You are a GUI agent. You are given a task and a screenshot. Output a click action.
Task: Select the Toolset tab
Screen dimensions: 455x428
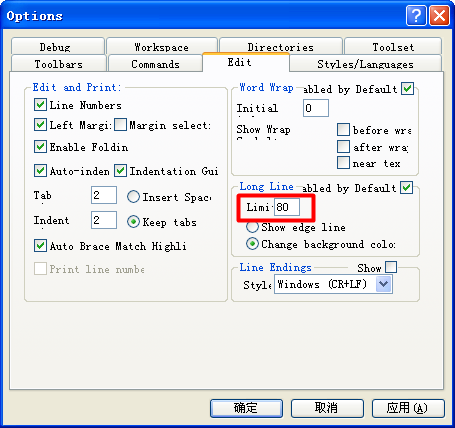pos(393,46)
